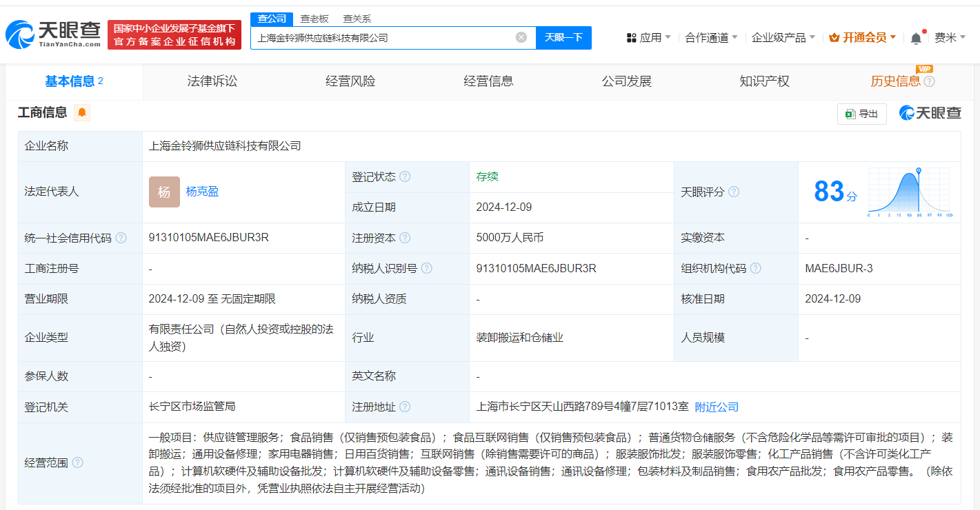The height and width of the screenshot is (510, 980).
Task: Select the 查老板 search tab
Action: (314, 19)
